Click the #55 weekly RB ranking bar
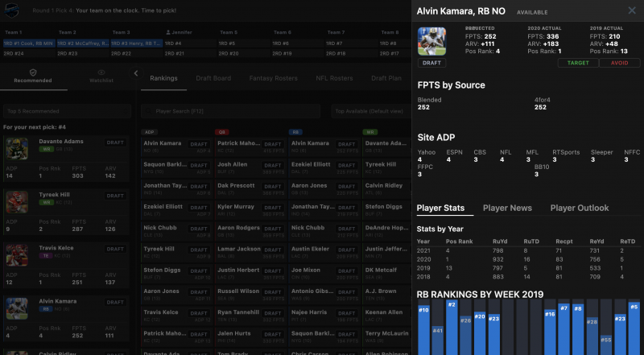The width and height of the screenshot is (644, 355). pos(606,345)
